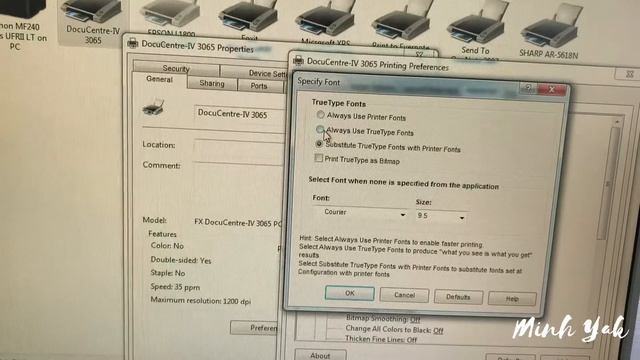The height and width of the screenshot is (360, 640).
Task: Switch to the General tab
Action: [160, 80]
